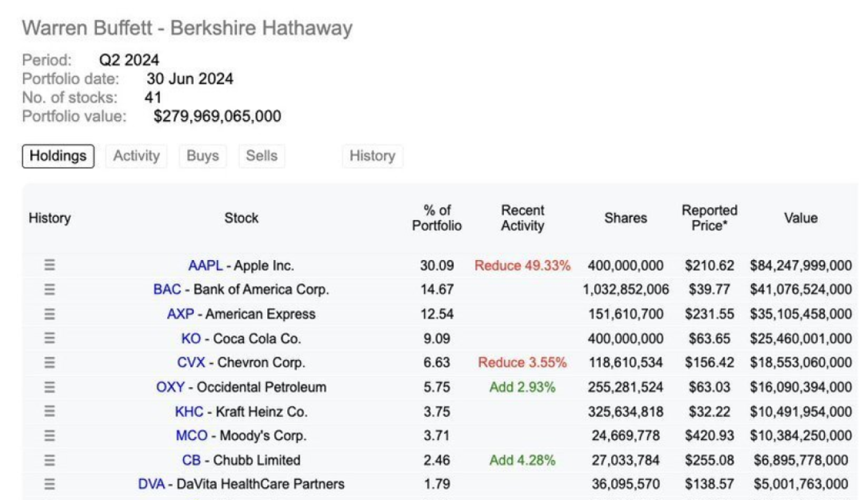This screenshot has height=500, width=868.
Task: Open the AAPL ticker link
Action: (x=205, y=265)
